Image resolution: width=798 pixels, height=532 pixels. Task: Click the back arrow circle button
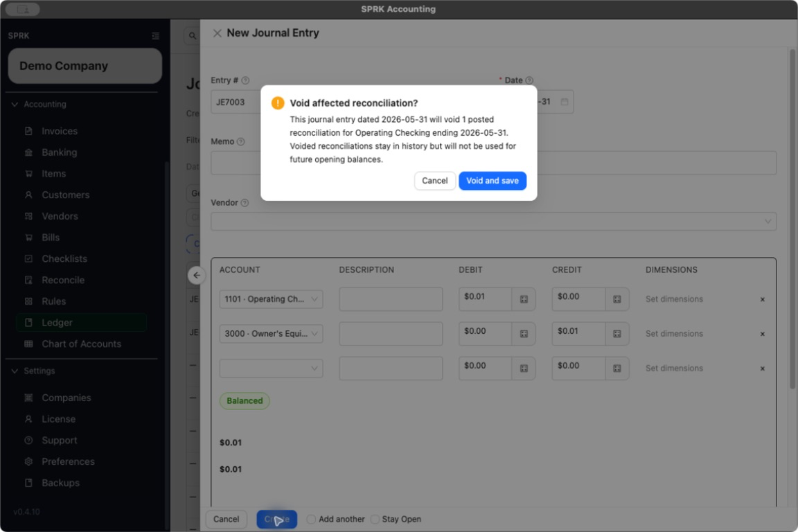click(197, 276)
